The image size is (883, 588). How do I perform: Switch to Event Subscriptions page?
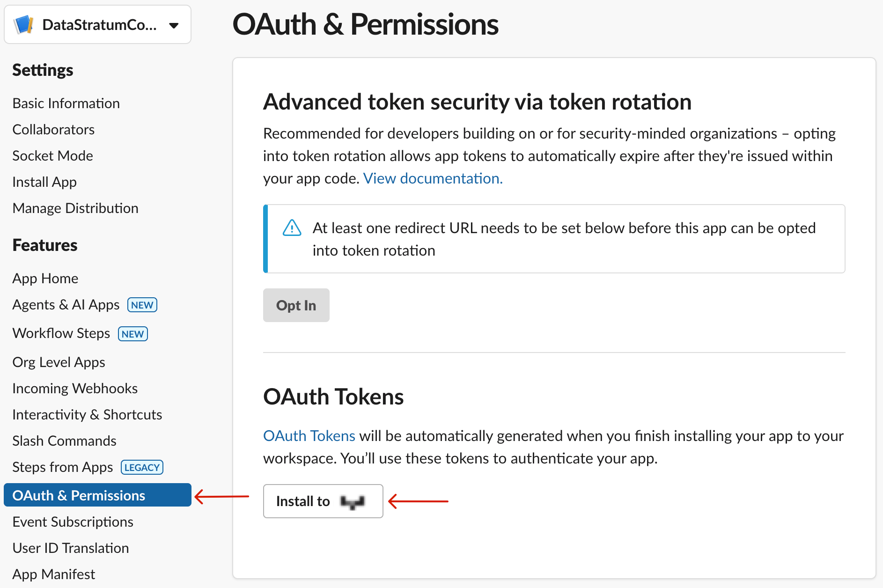coord(73,522)
